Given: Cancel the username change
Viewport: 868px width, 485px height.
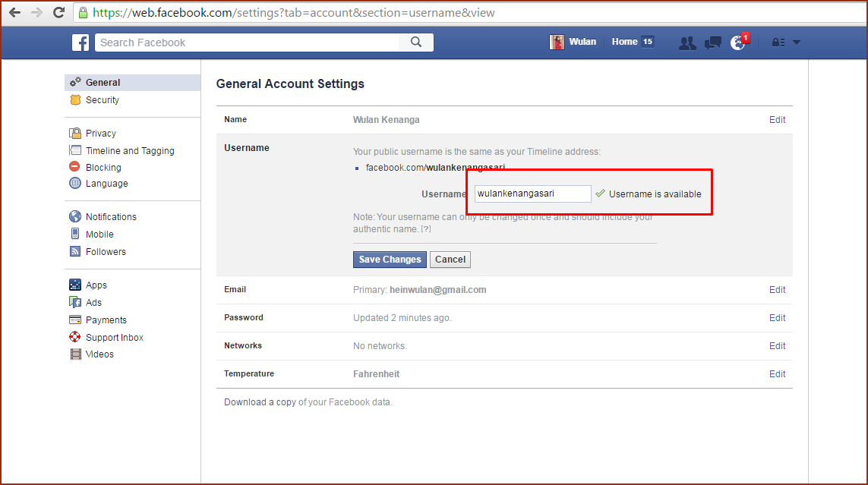Looking at the screenshot, I should [450, 260].
